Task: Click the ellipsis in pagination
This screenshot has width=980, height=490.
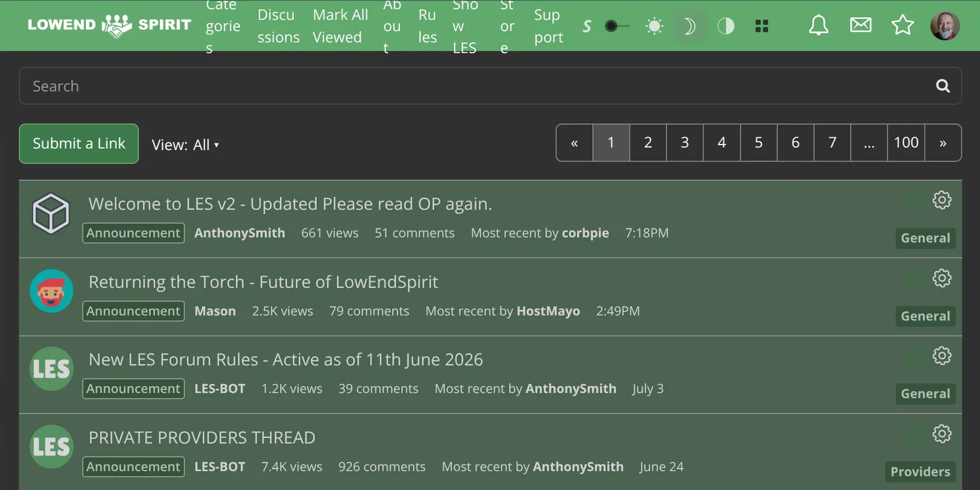Action: tap(869, 143)
